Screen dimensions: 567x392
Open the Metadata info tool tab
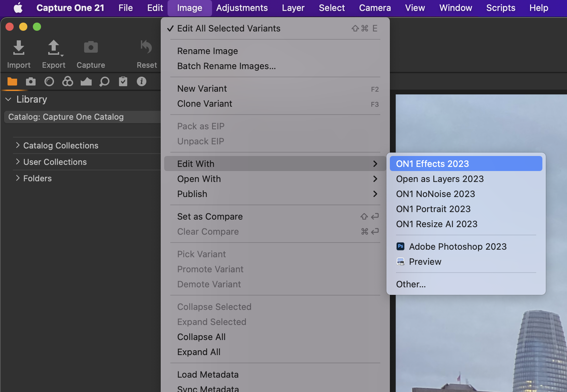point(142,81)
